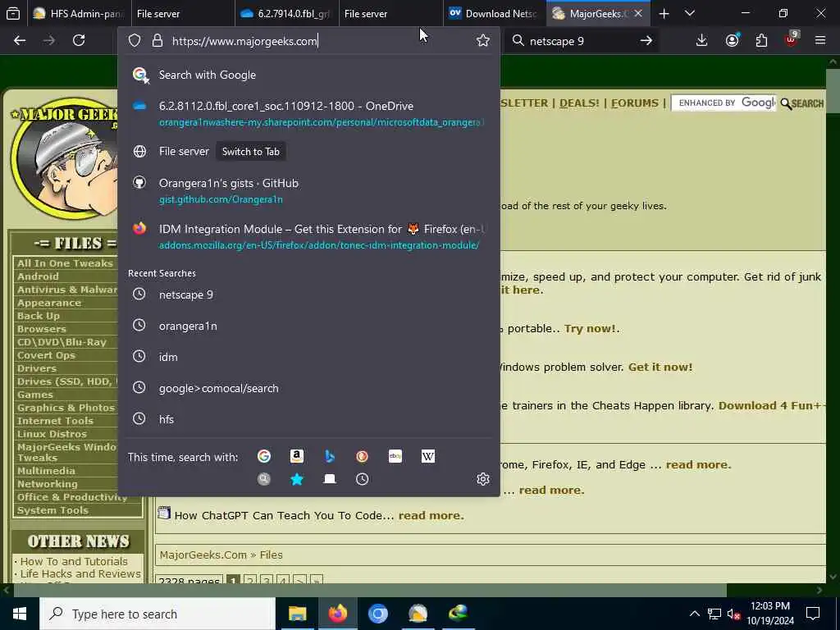This screenshot has height=630, width=840.
Task: Show hidden system tray icons
Action: [694, 614]
